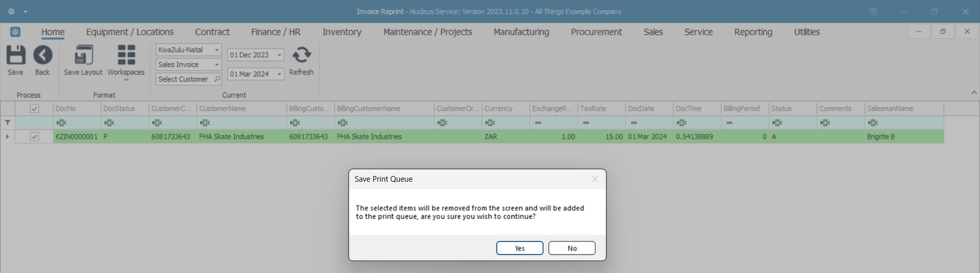
Task: Click the CustomerName column header
Action: point(223,109)
